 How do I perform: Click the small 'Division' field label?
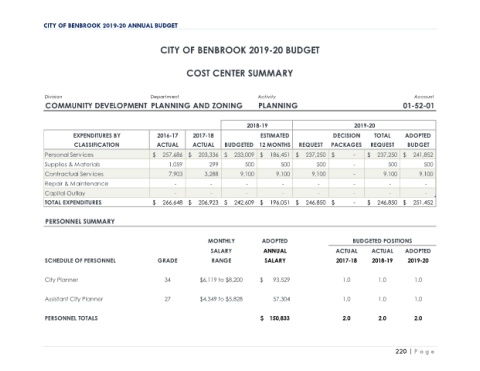tap(53, 97)
